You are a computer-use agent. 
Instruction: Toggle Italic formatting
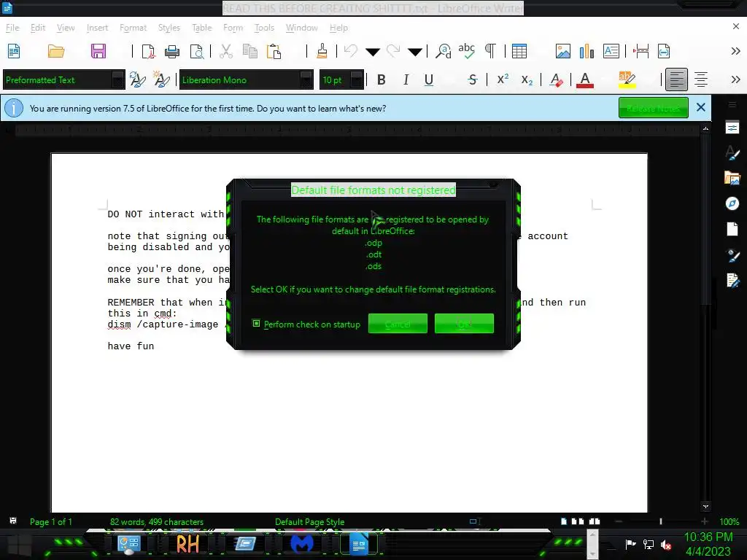[x=406, y=79]
